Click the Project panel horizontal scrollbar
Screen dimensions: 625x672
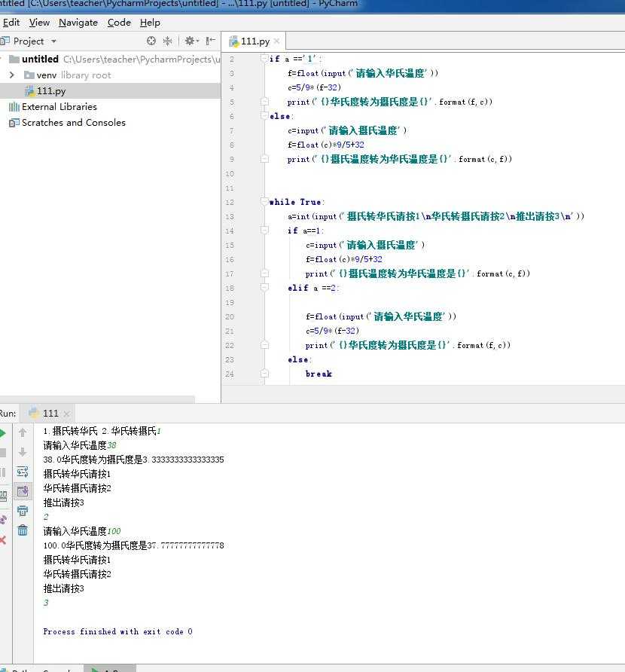click(x=97, y=399)
